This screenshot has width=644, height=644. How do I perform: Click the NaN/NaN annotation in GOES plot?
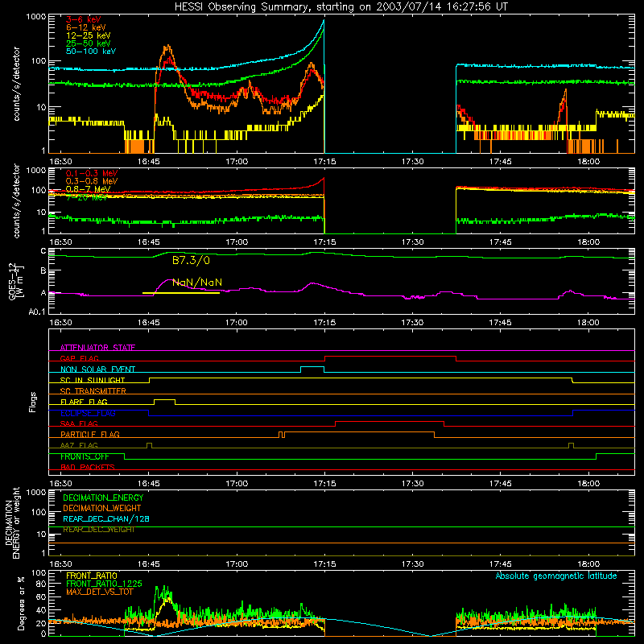197,283
